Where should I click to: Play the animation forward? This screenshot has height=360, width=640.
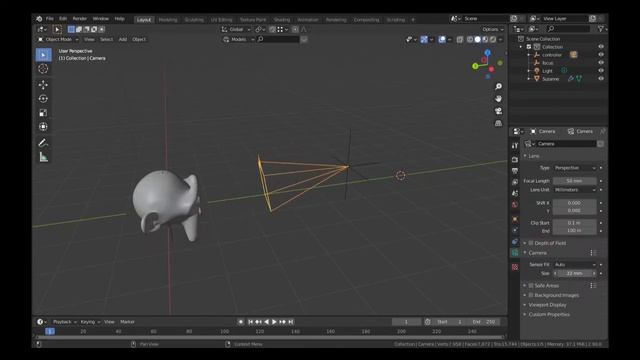point(274,322)
